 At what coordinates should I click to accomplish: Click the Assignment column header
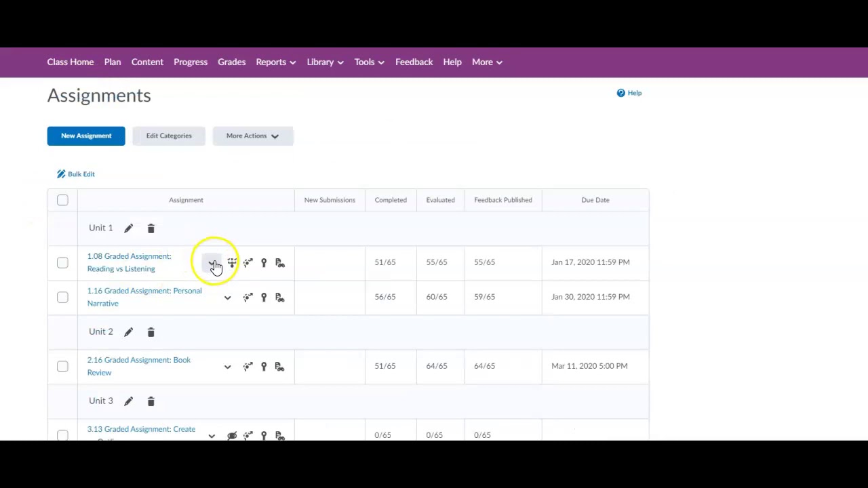click(186, 200)
